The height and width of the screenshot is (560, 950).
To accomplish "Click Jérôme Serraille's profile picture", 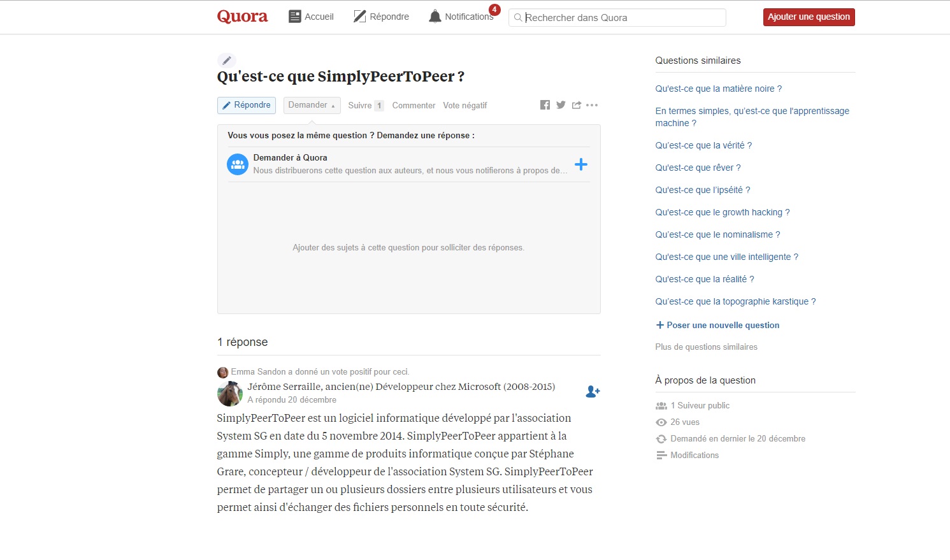I will pyautogui.click(x=229, y=393).
